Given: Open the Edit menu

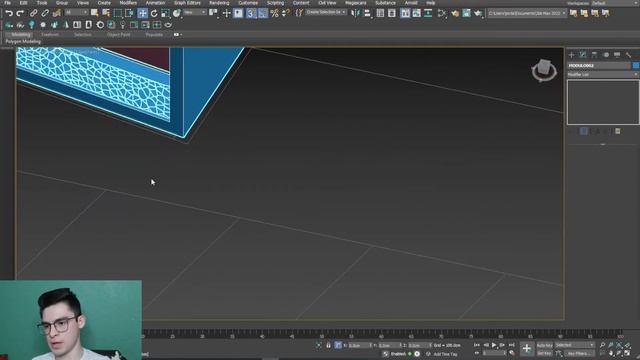Looking at the screenshot, I should 24,3.
